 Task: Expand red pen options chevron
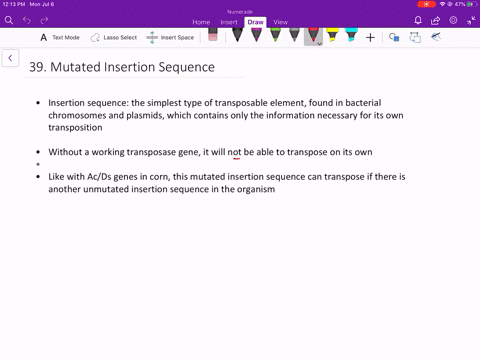click(x=319, y=43)
